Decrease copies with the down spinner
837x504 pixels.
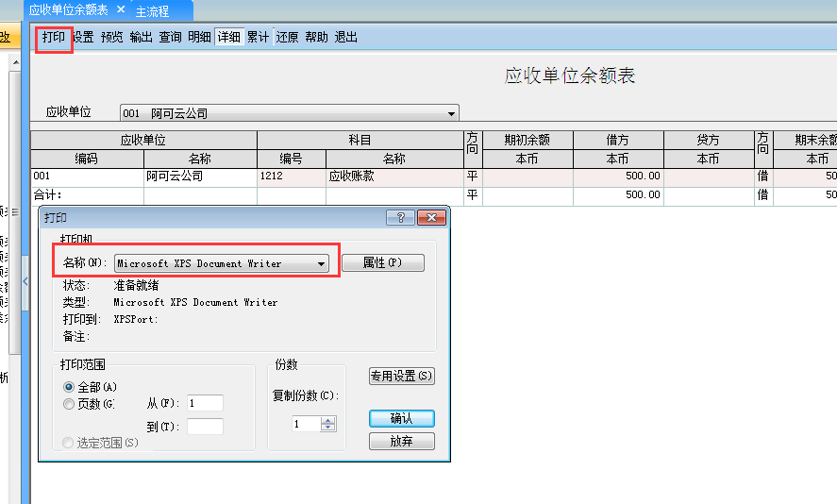328,428
